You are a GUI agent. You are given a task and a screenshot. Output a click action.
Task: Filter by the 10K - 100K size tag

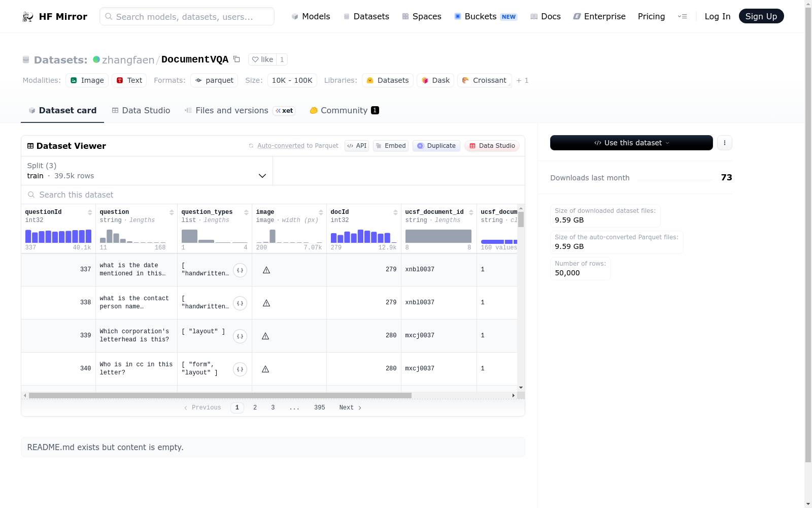point(292,80)
